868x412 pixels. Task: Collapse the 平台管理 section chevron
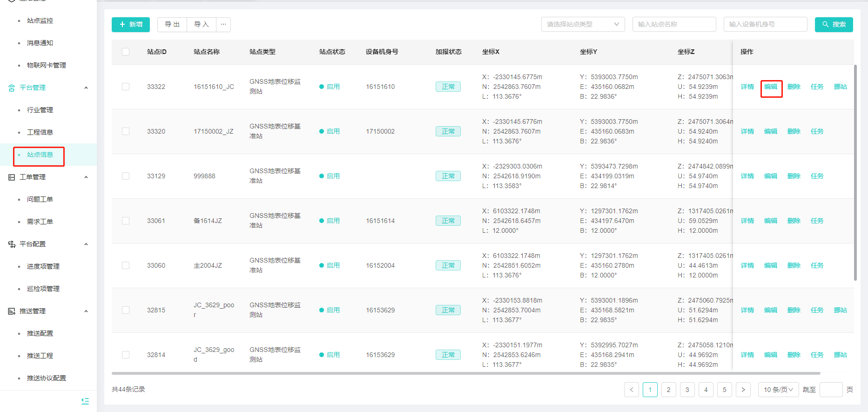[86, 88]
